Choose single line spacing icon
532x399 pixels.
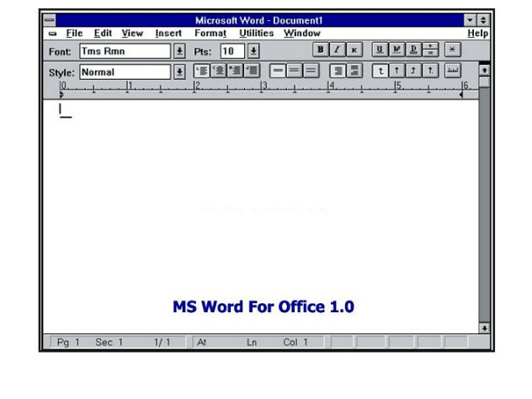(x=278, y=72)
